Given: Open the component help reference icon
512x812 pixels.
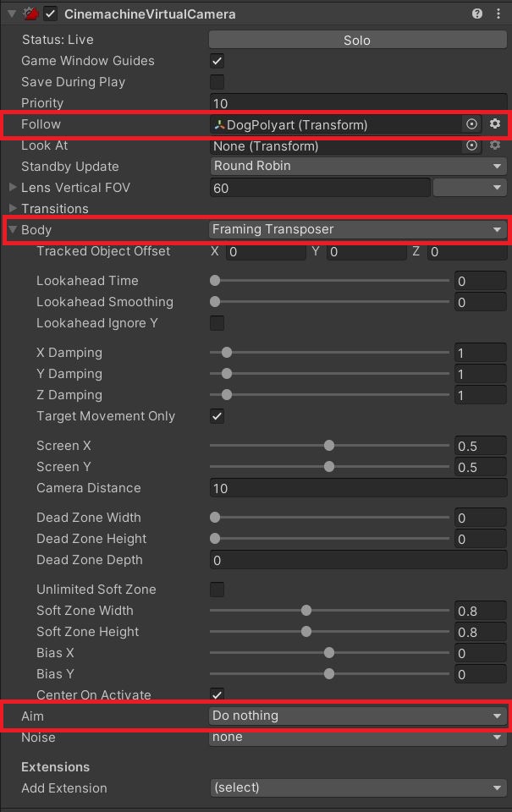Looking at the screenshot, I should pos(476,14).
